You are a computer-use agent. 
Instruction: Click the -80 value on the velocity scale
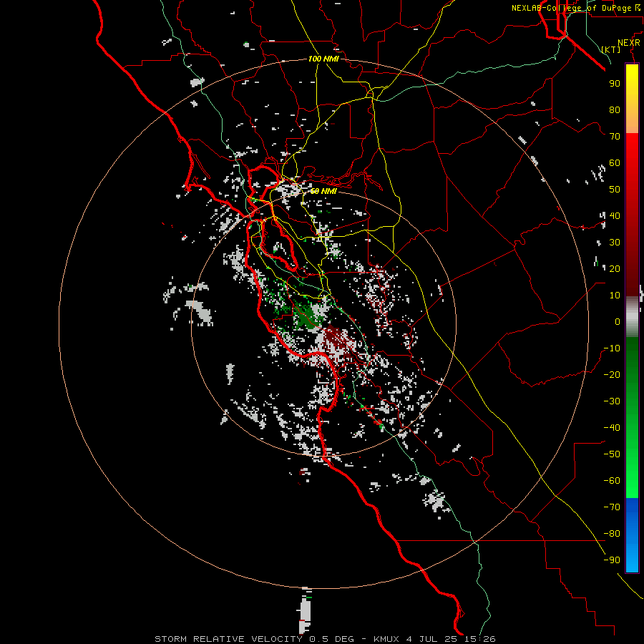point(612,534)
